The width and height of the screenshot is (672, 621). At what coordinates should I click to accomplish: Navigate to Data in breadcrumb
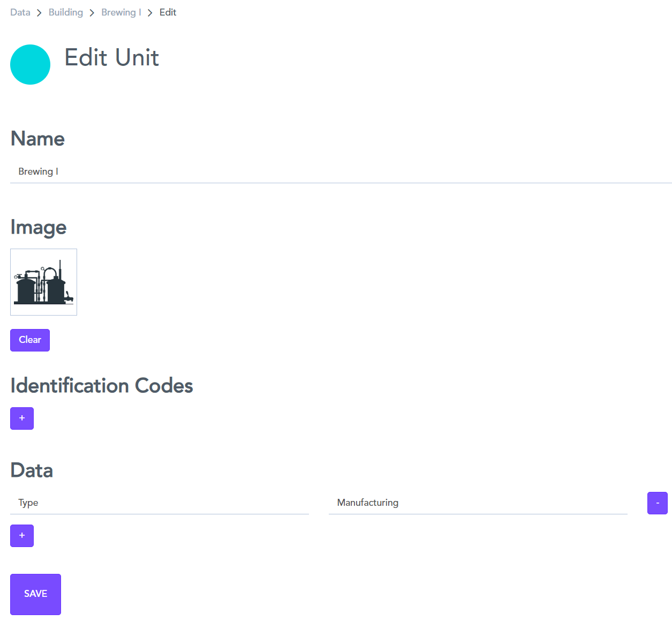[20, 12]
